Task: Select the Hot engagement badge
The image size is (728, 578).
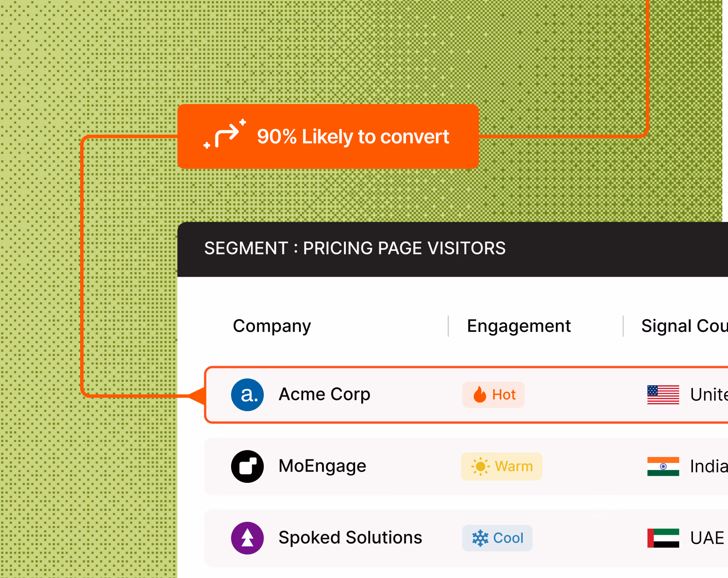Action: pyautogui.click(x=493, y=395)
